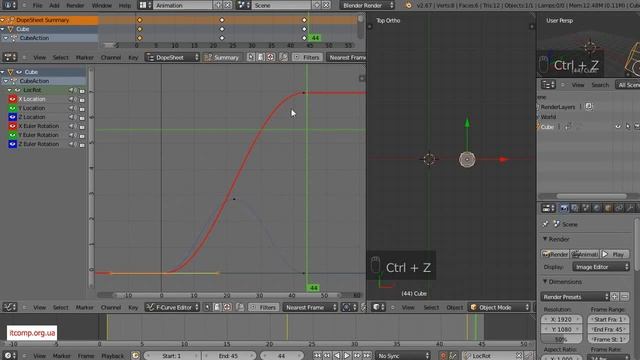Jump to first frame in timeline controls
The image size is (640, 360).
(x=317, y=356)
